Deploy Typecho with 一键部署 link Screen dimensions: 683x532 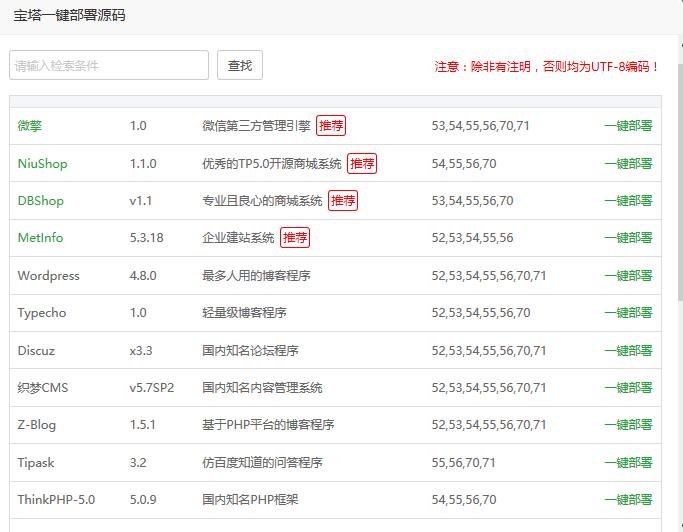click(628, 313)
